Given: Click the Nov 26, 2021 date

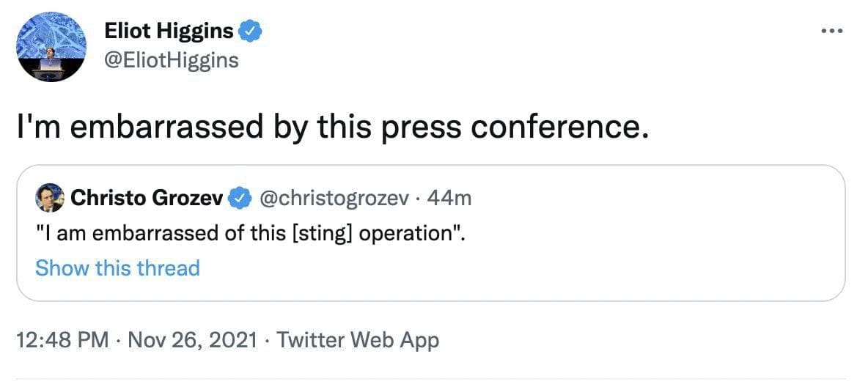Looking at the screenshot, I should coord(194,340).
